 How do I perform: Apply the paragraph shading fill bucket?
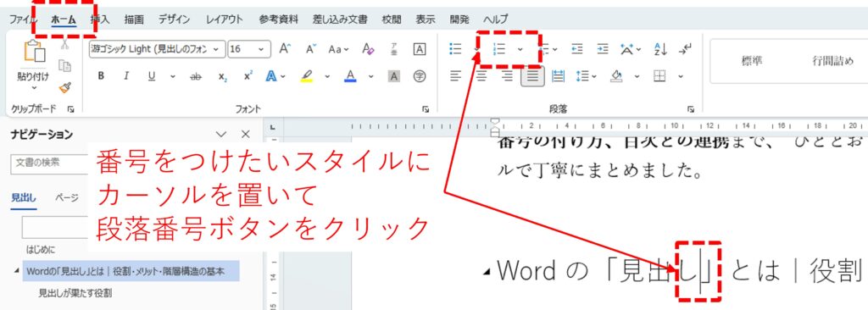point(617,76)
